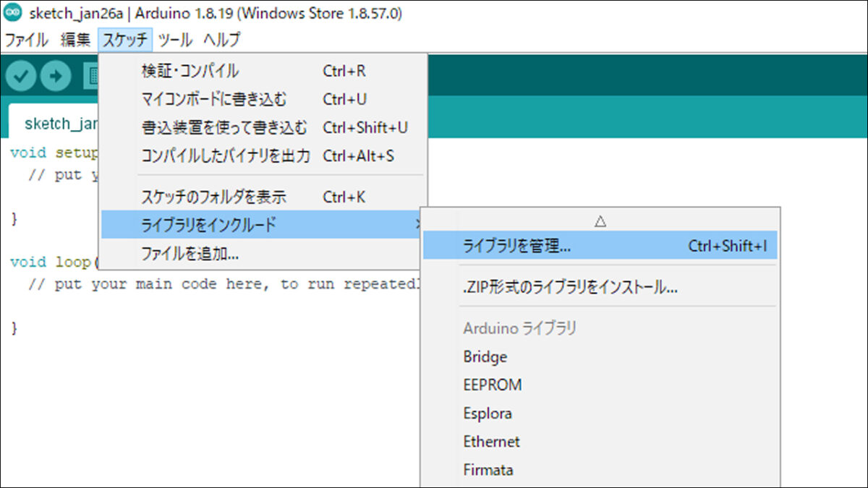
Task: Click the Verify checkmark toolbar icon
Action: click(20, 75)
